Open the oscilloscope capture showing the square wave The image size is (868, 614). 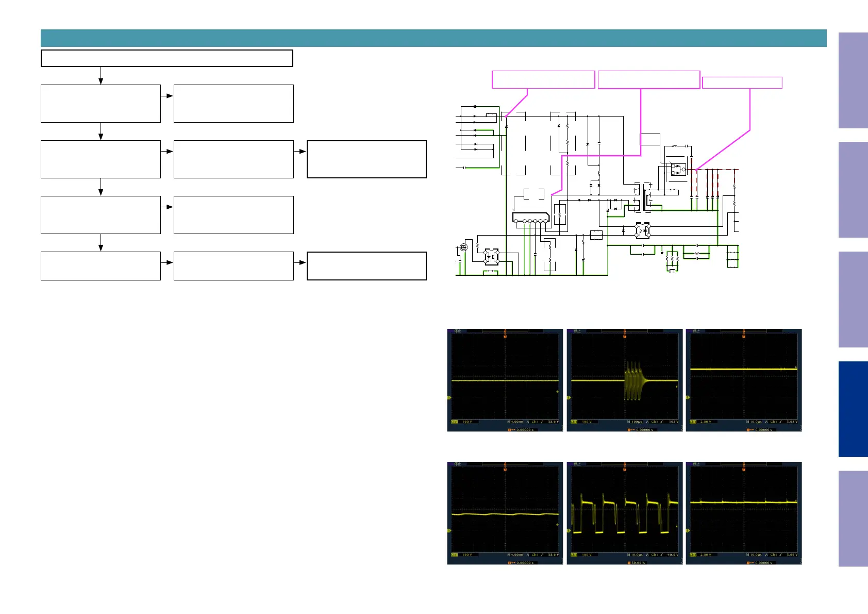pyautogui.click(x=624, y=513)
